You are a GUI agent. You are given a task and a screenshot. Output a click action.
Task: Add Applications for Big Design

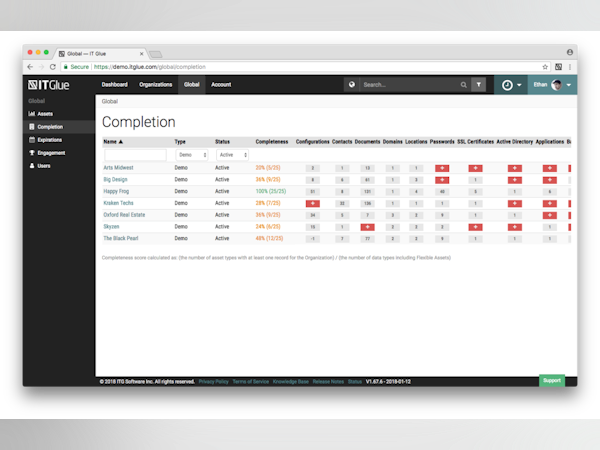click(x=549, y=180)
